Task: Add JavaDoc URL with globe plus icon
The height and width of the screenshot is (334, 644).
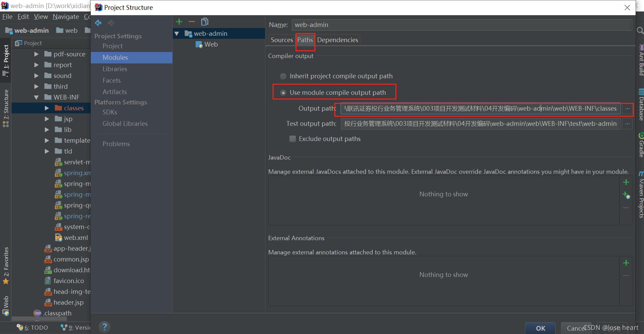Action: point(626,195)
